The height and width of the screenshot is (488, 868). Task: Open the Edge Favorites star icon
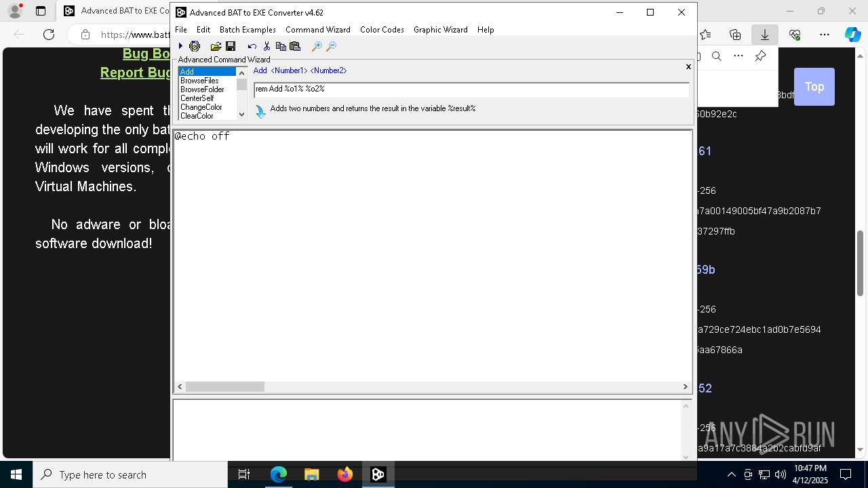(x=705, y=35)
